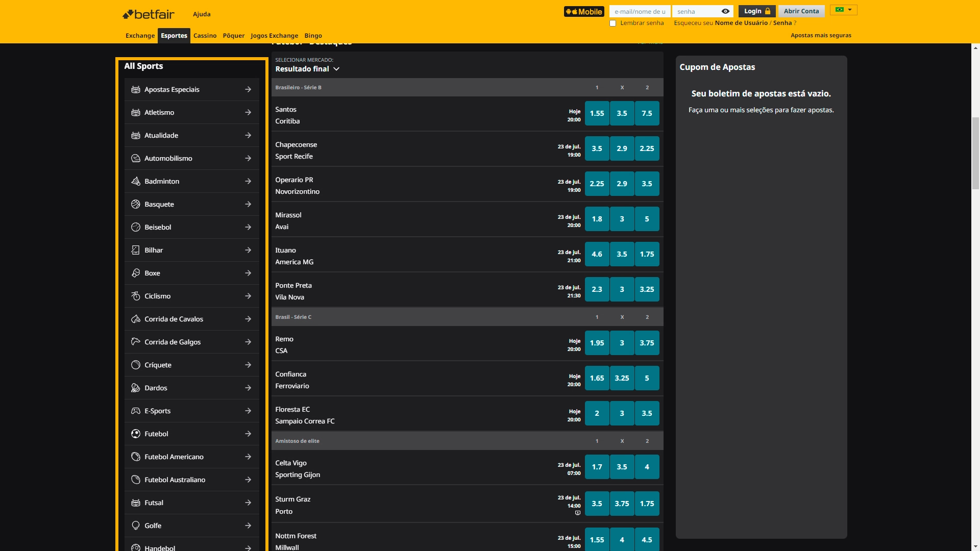The height and width of the screenshot is (551, 980).
Task: Click the Abrir Conta button
Action: pyautogui.click(x=801, y=10)
